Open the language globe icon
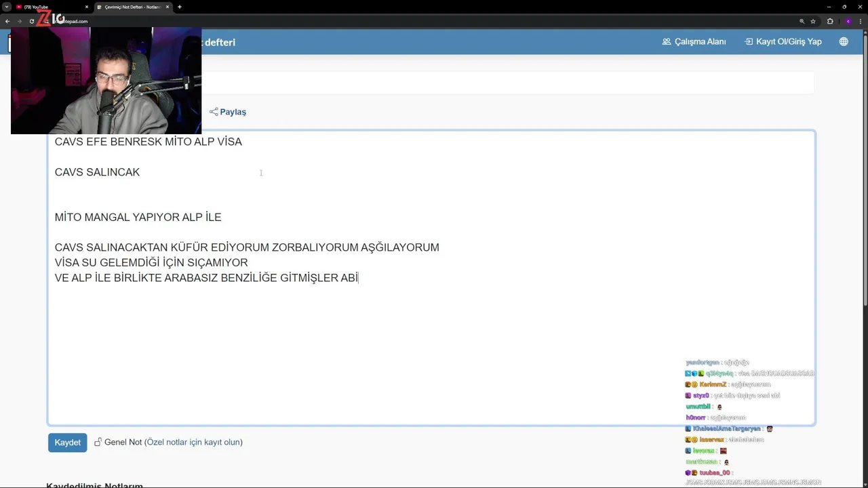The height and width of the screenshot is (488, 868). pyautogui.click(x=844, y=41)
